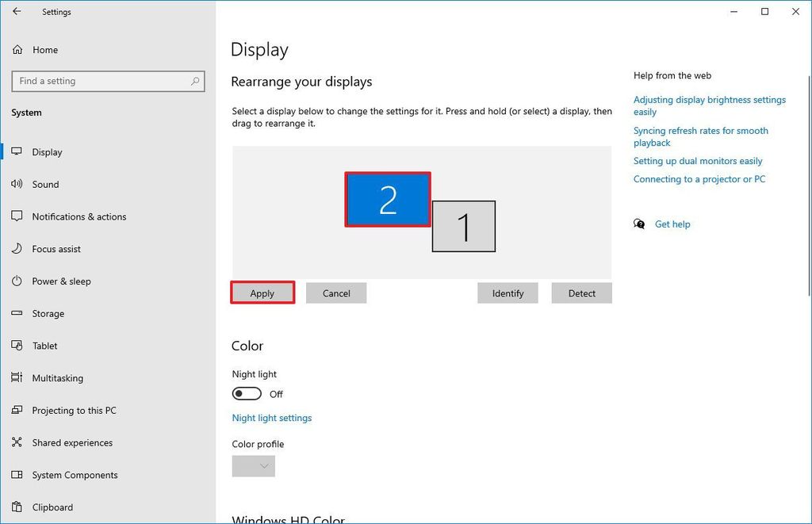Click the Get help headset icon
This screenshot has height=524, width=812.
tap(639, 224)
